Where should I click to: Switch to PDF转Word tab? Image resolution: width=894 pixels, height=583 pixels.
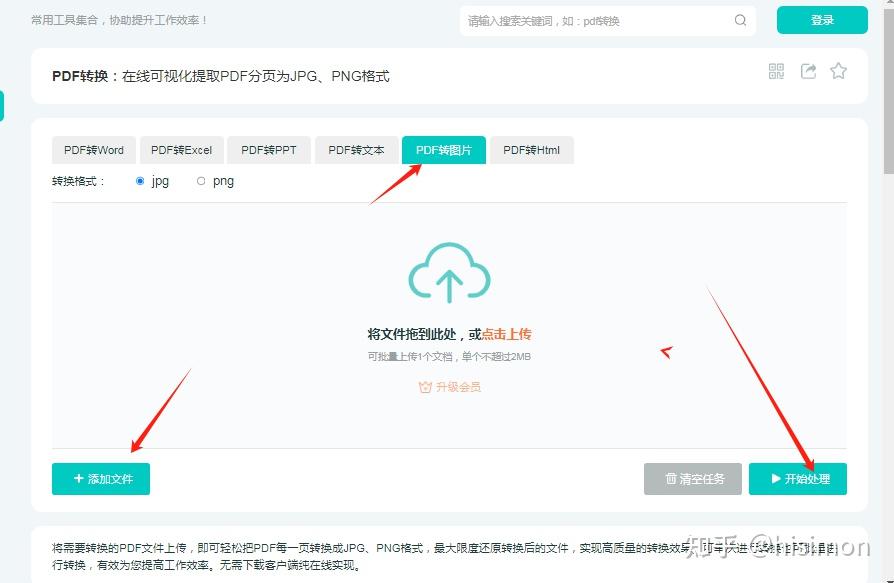click(x=94, y=150)
